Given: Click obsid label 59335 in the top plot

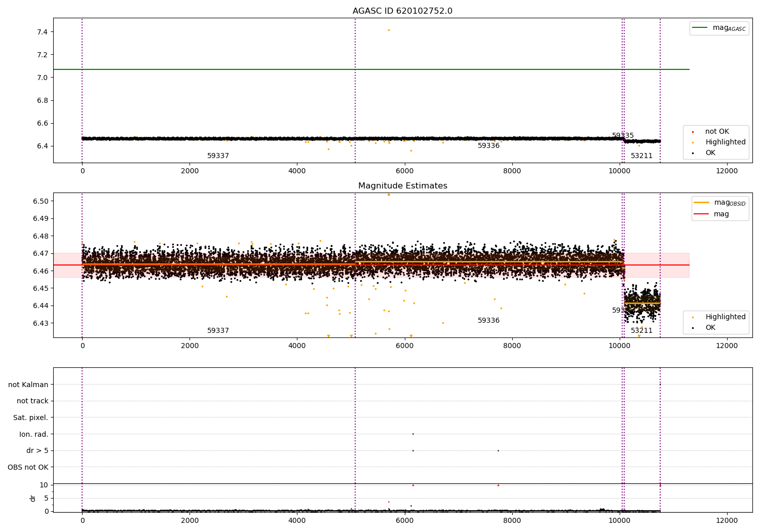Looking at the screenshot, I should [x=623, y=136].
